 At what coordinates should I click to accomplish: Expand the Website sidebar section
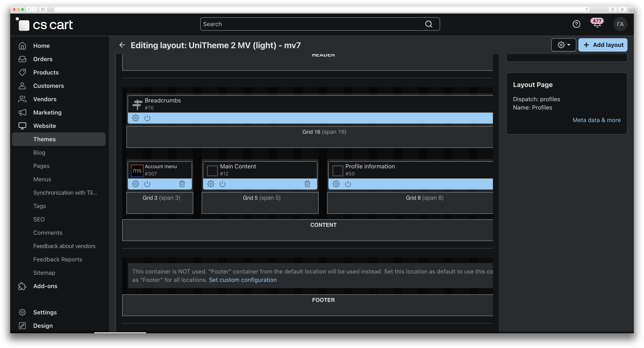click(x=45, y=126)
